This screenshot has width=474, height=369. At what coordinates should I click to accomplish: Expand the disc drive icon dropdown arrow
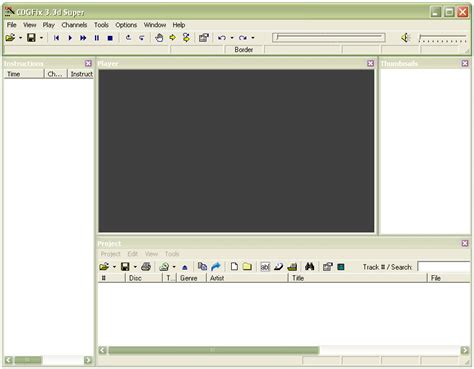[x=174, y=267]
